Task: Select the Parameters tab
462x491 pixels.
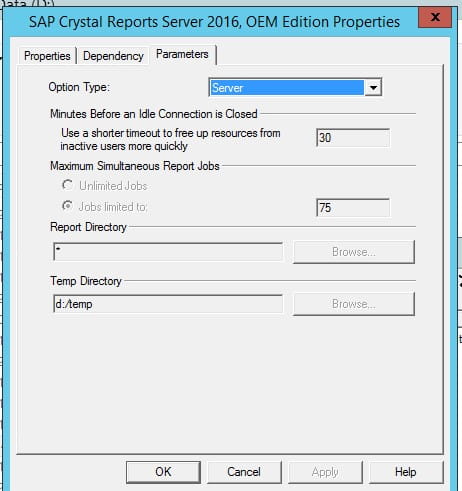Action: coord(182,54)
